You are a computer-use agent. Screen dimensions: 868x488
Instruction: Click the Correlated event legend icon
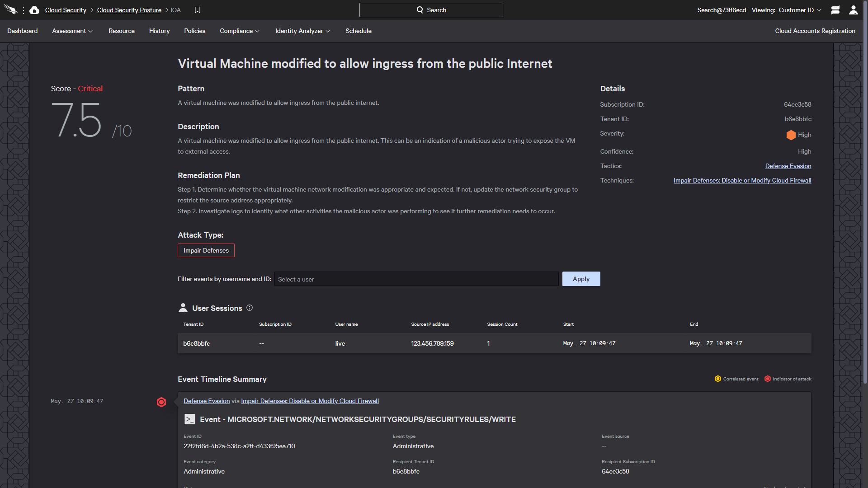[x=718, y=379]
